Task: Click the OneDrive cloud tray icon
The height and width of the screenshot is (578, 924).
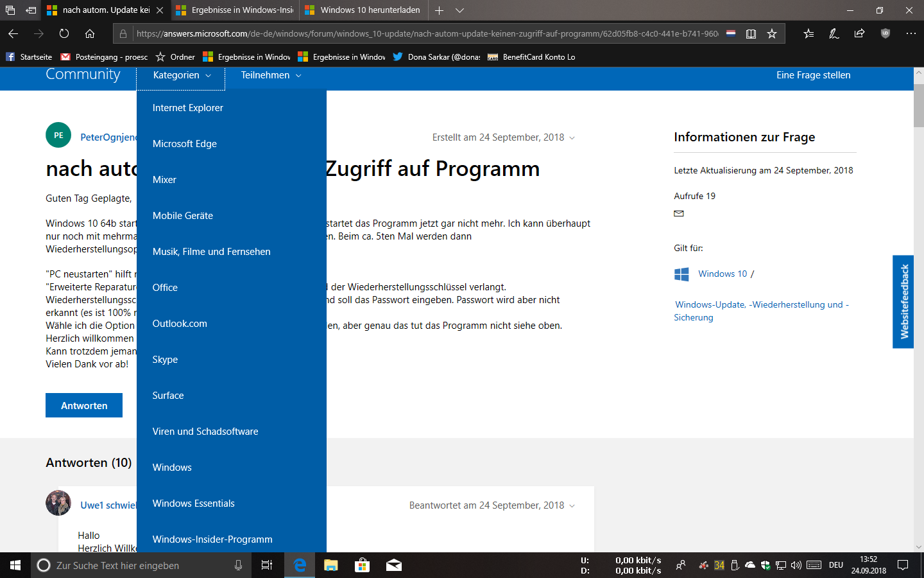Action: (x=750, y=565)
